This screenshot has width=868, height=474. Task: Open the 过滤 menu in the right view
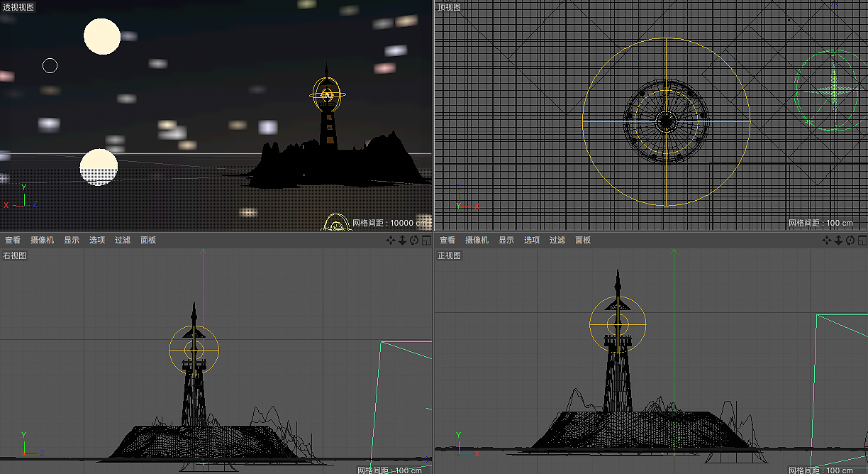pos(123,240)
